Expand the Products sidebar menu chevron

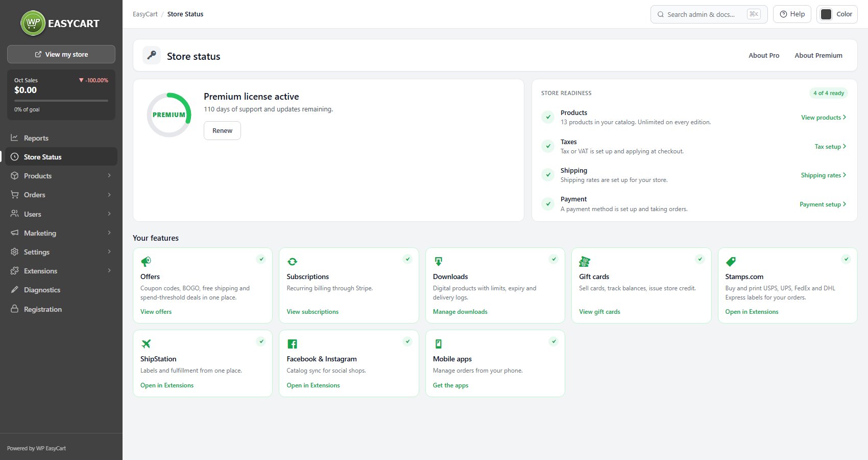point(109,176)
